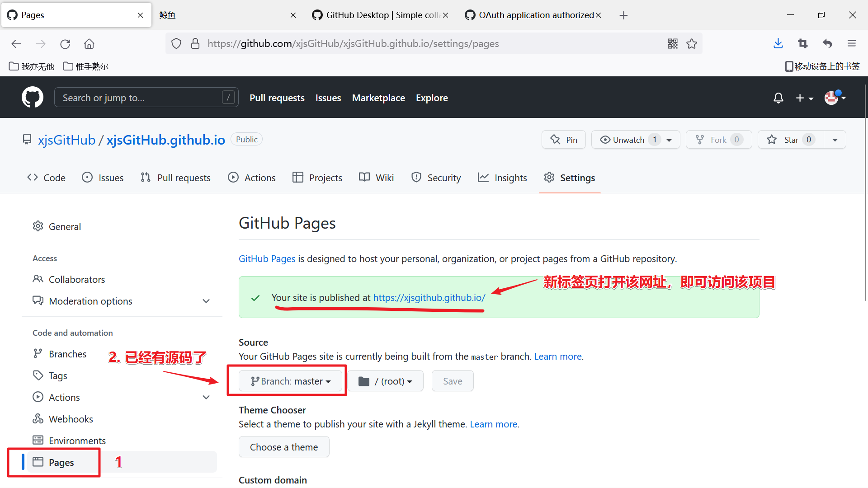Open the repository Issues tab
The width and height of the screenshot is (868, 488).
103,178
